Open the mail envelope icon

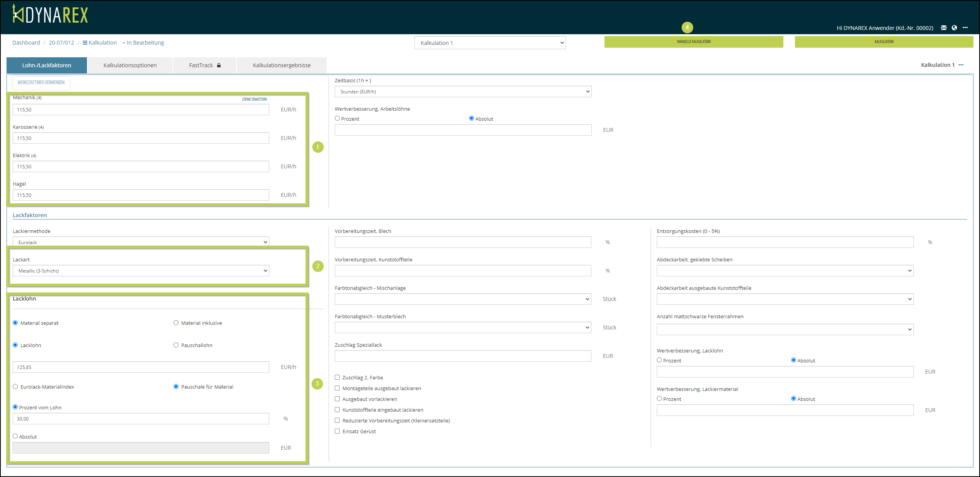943,28
